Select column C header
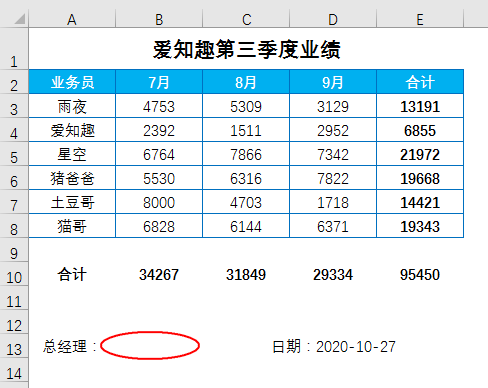The width and height of the screenshot is (488, 388). (x=246, y=18)
